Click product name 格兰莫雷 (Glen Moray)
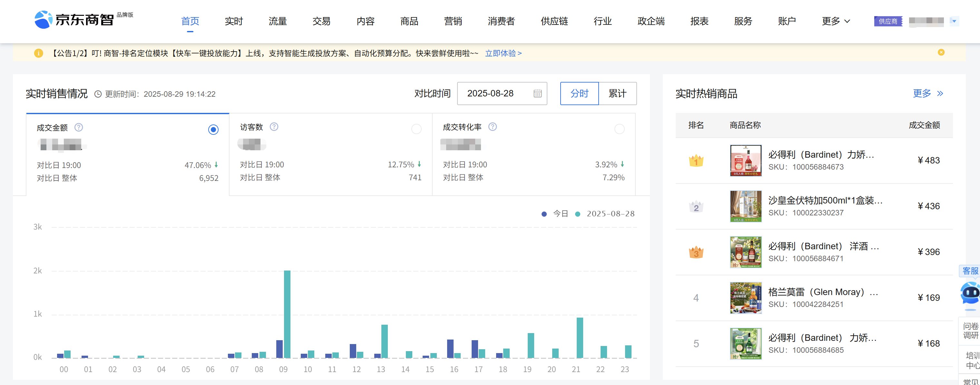Viewport: 980px width, 385px height. (823, 292)
